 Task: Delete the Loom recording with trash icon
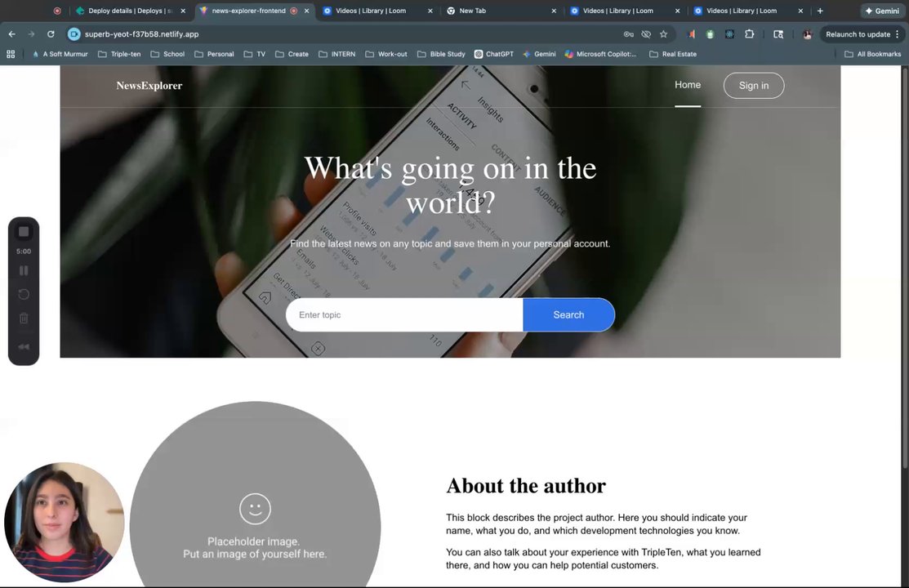tap(24, 318)
